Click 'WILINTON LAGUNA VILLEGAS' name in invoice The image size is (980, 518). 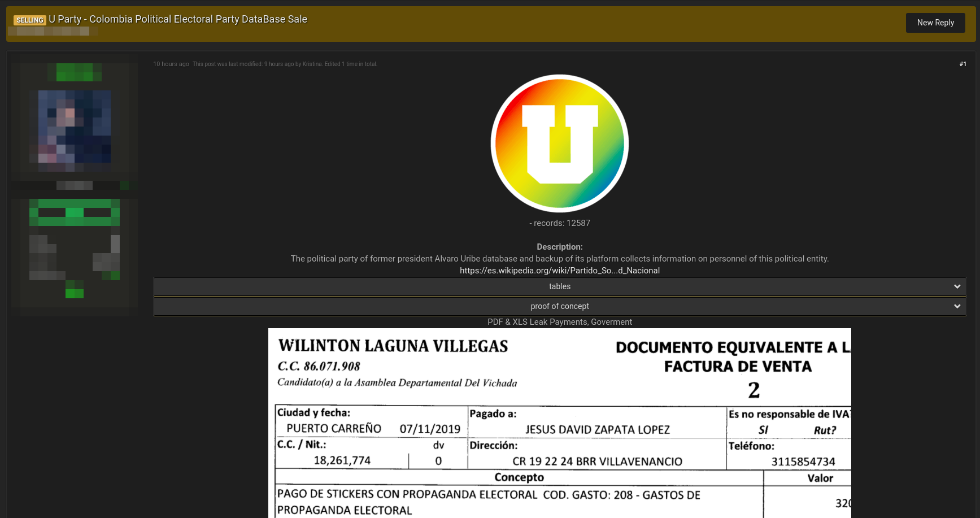[x=393, y=346]
